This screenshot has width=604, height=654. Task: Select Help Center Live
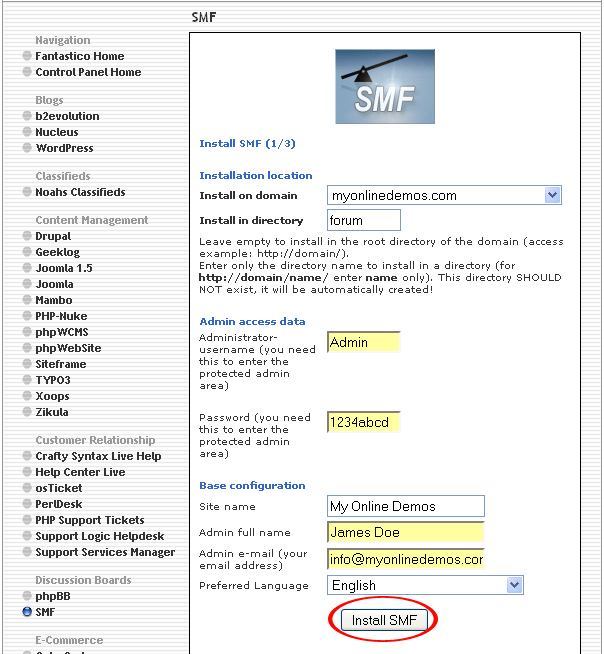click(80, 472)
